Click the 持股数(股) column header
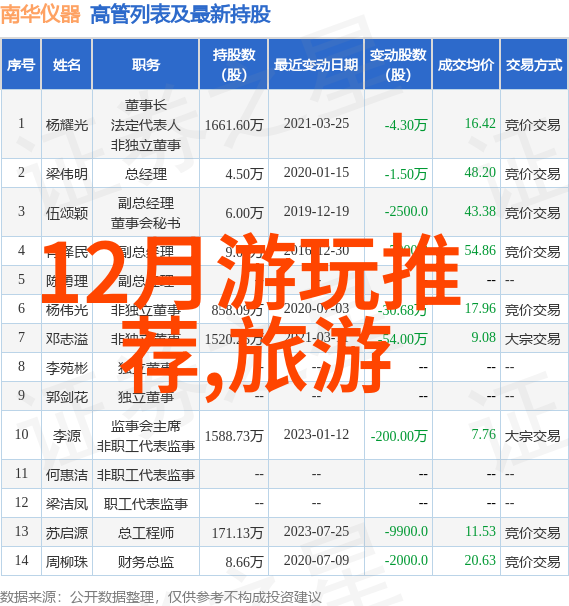Viewport: 569px width, 606px height. click(234, 65)
